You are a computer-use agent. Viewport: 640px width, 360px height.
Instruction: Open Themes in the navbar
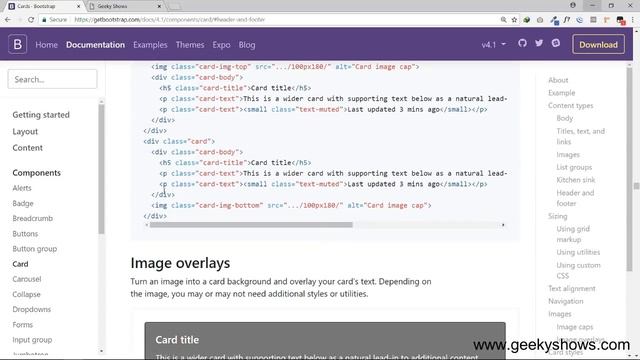(190, 45)
